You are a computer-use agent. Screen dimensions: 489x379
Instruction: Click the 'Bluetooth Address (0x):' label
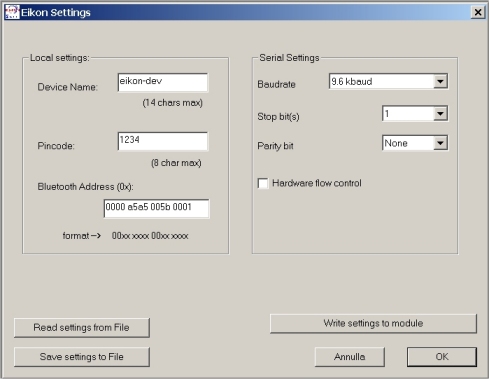click(x=85, y=187)
